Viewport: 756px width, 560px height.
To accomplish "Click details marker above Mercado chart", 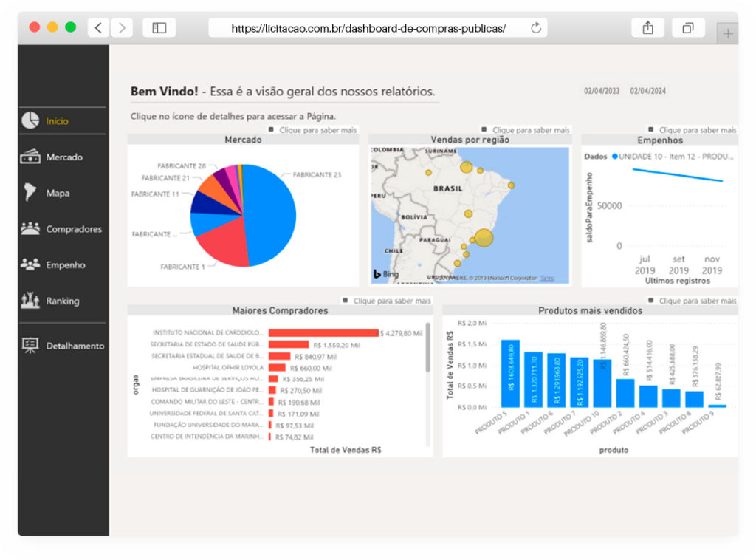I will [271, 129].
